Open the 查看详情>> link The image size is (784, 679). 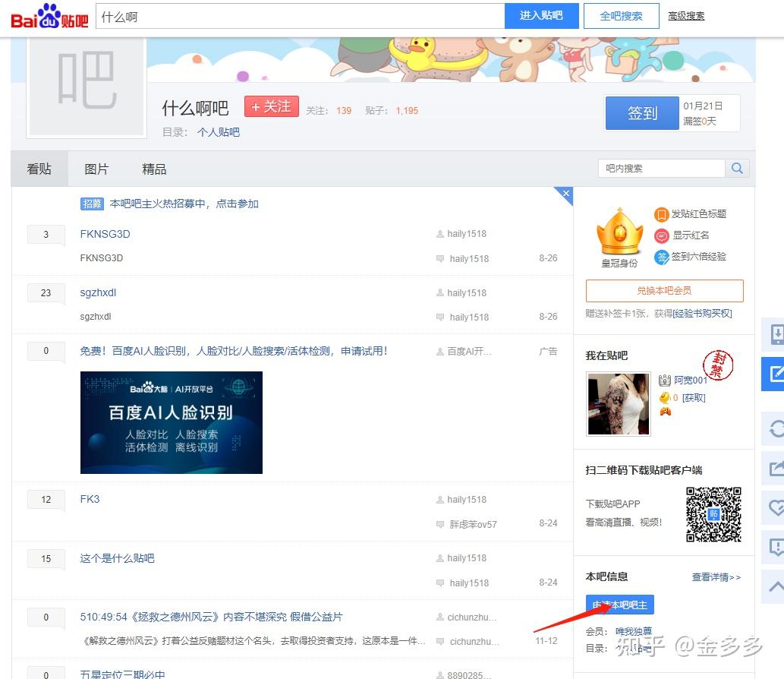coord(716,577)
